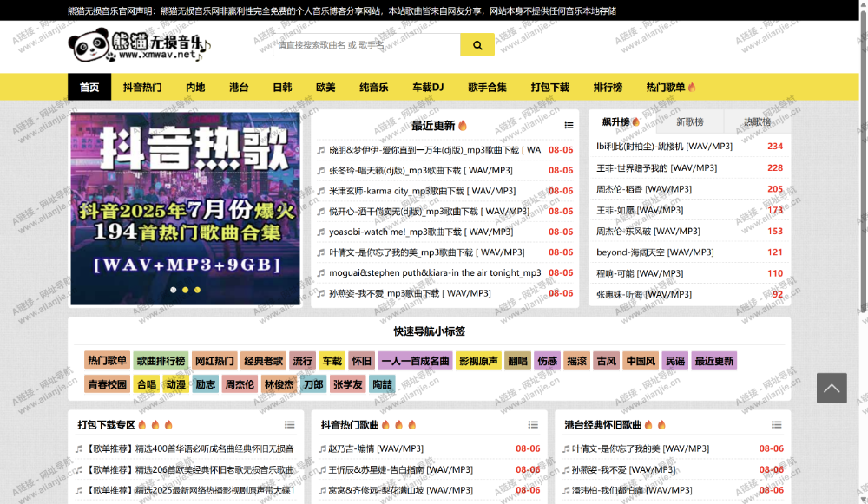Open the list icon beside 打包下载专区
Viewport: 868px width, 504px height.
[x=290, y=425]
